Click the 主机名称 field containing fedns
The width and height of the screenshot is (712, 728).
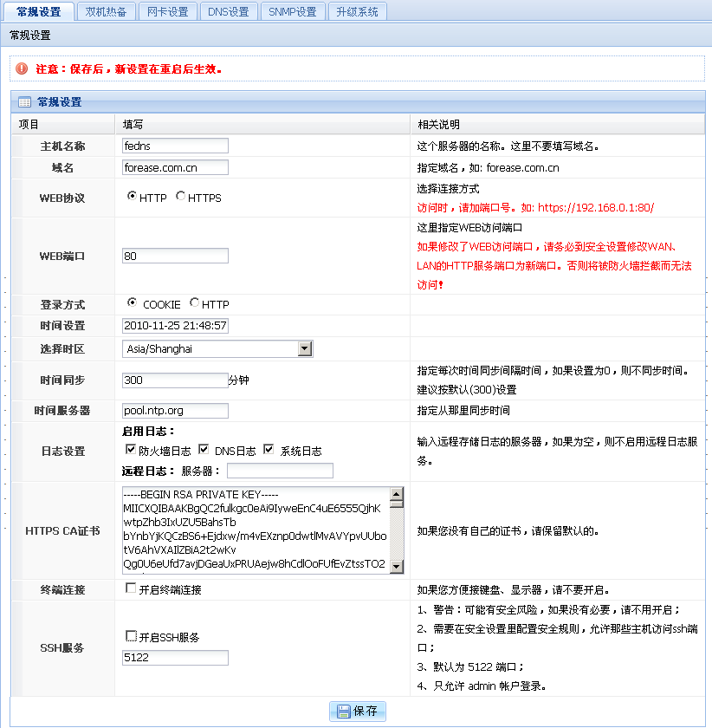point(175,146)
